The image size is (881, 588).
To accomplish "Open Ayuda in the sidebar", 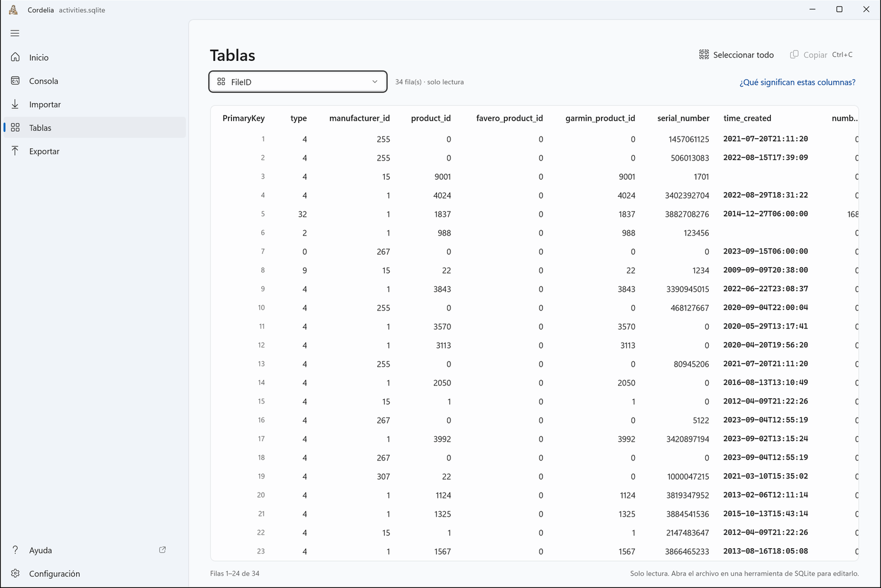I will (x=95, y=550).
